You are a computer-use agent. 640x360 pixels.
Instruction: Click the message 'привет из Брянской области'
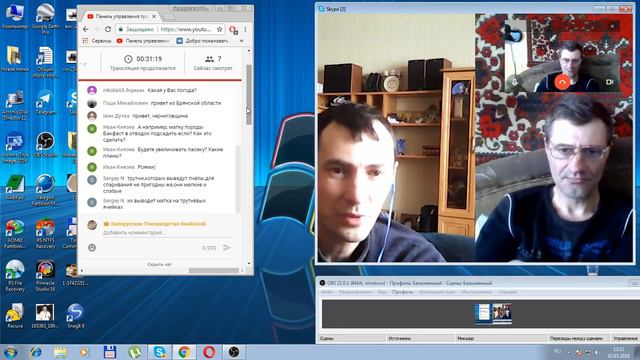pyautogui.click(x=186, y=103)
